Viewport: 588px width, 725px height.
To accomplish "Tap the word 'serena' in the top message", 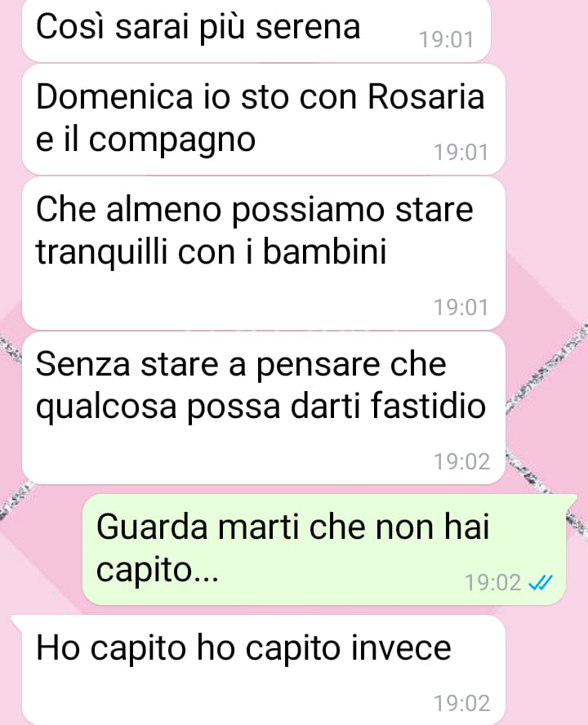I will pyautogui.click(x=308, y=27).
